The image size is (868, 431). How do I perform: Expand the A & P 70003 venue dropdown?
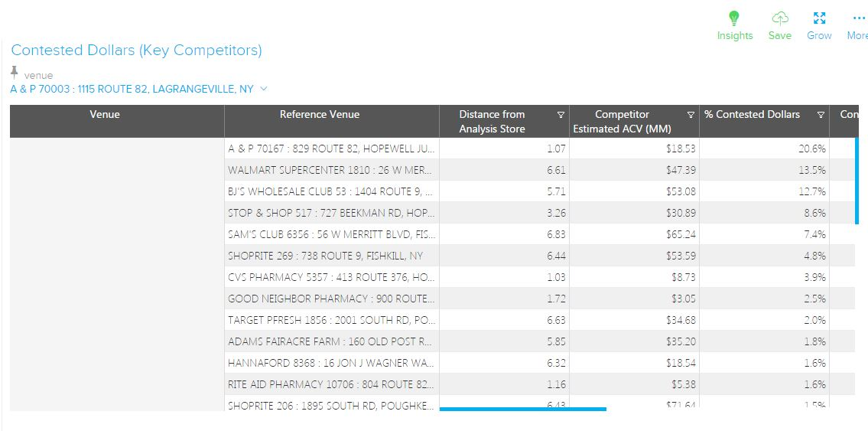[264, 89]
